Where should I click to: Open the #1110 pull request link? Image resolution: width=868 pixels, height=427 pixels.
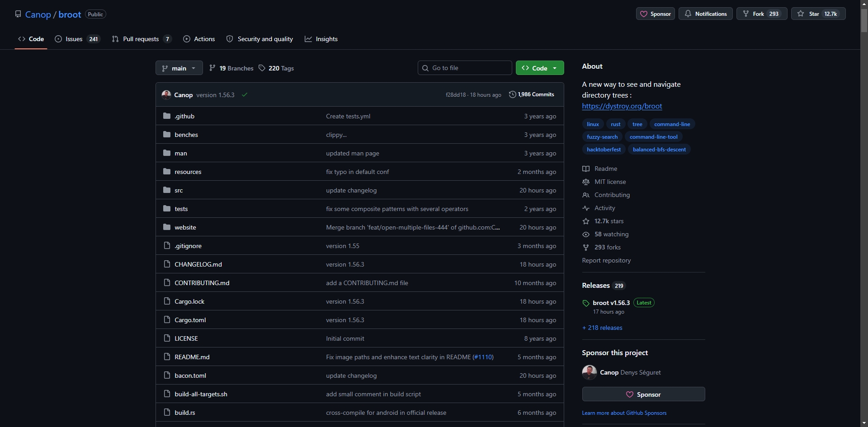click(x=483, y=357)
